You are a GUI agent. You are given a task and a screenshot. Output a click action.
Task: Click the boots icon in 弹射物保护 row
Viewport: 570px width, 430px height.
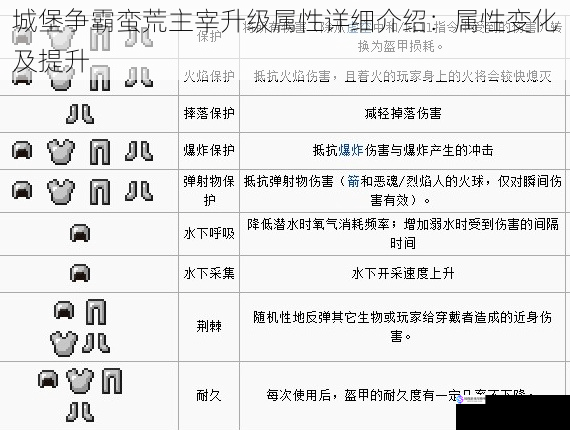(139, 191)
